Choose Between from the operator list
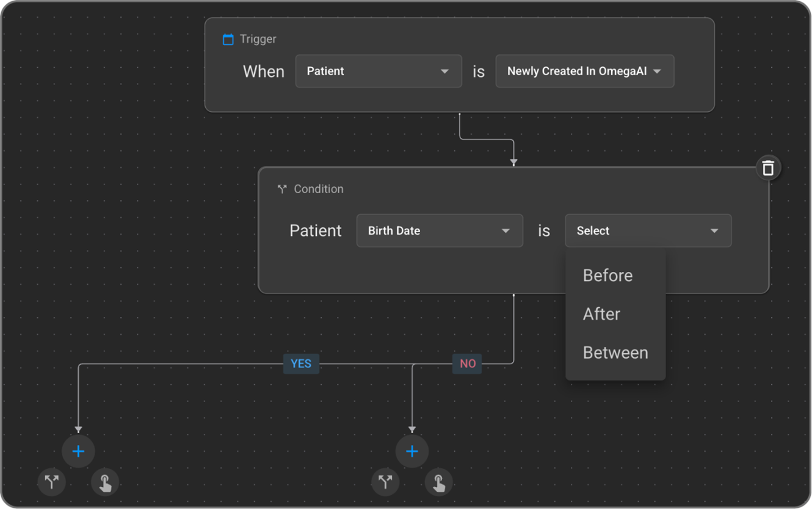Viewport: 812px width, 509px height. 615,353
